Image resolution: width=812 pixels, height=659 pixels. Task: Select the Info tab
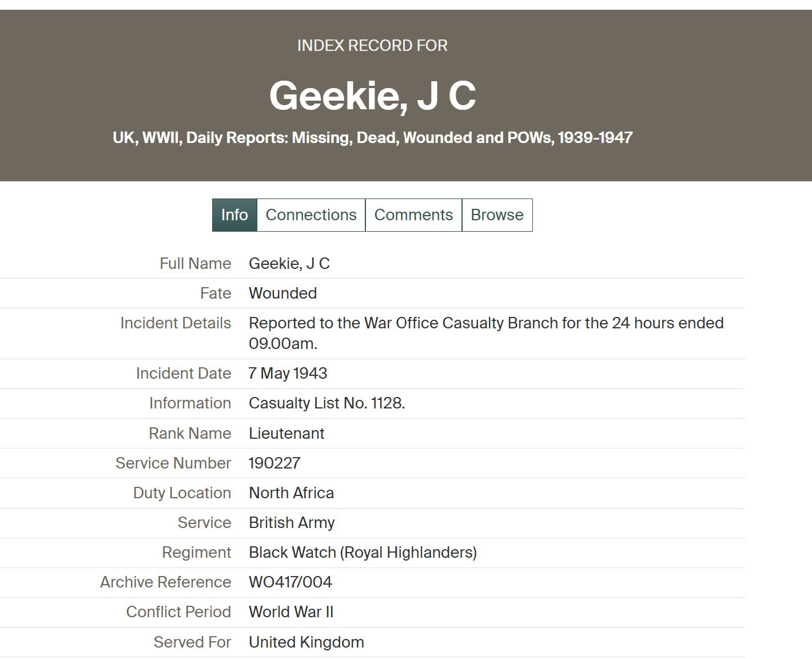(234, 215)
